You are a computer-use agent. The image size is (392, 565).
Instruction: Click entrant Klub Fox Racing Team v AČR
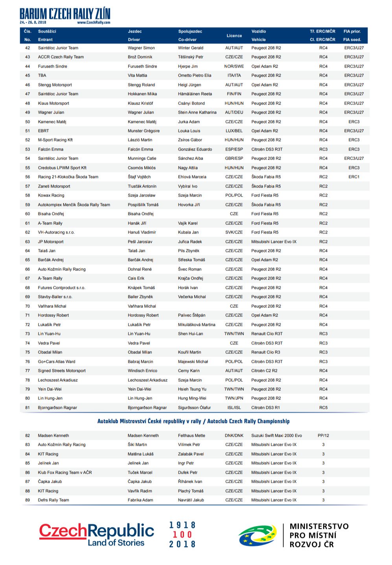[64, 473]
